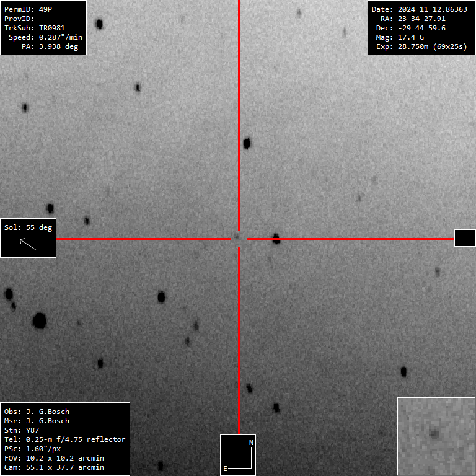Click the ProvID: label
The width and height of the screenshot is (476, 476).
(19, 19)
